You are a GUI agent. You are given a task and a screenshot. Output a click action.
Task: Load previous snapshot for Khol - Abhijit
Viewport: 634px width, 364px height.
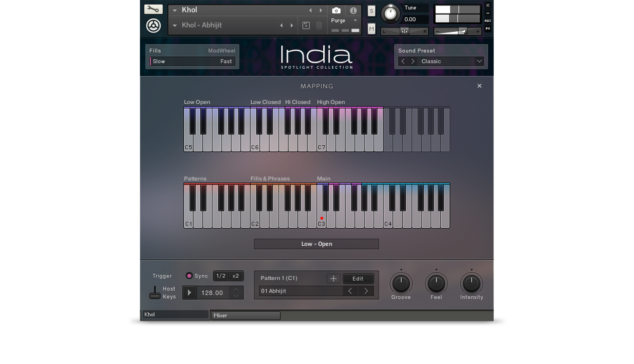click(x=281, y=25)
